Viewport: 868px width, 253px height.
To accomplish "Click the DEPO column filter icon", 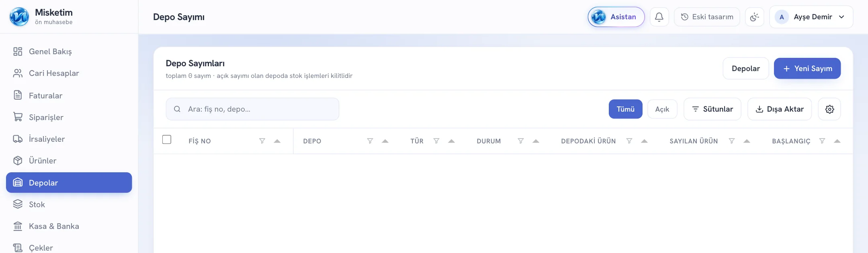I will click(x=370, y=141).
